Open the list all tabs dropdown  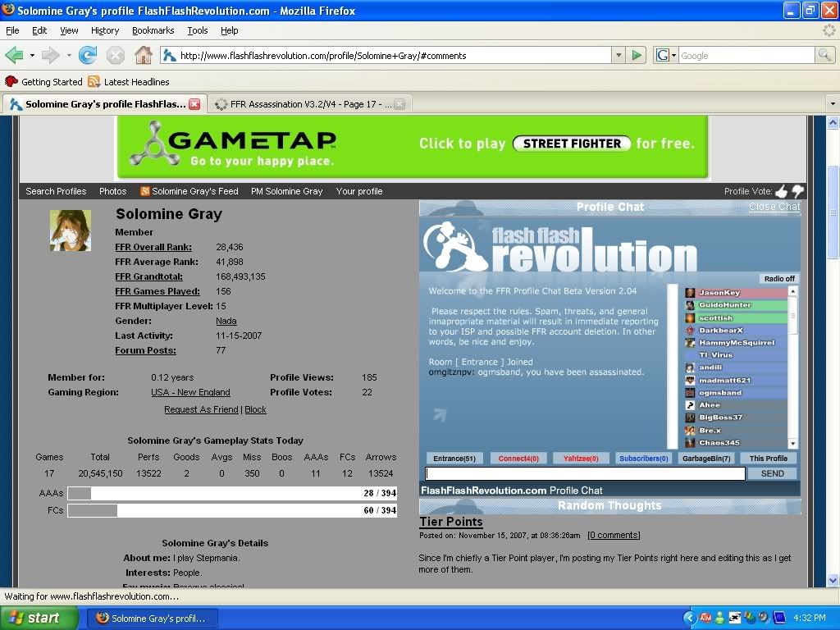coord(832,104)
